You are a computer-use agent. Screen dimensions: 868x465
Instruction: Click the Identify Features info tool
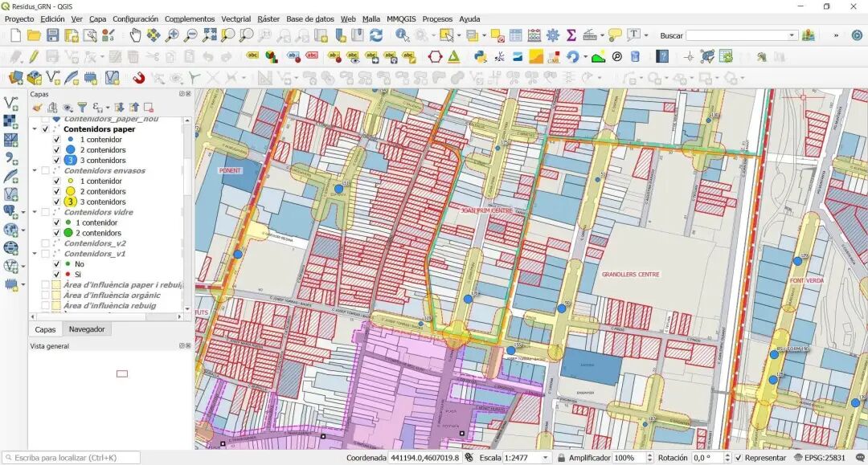click(x=403, y=35)
